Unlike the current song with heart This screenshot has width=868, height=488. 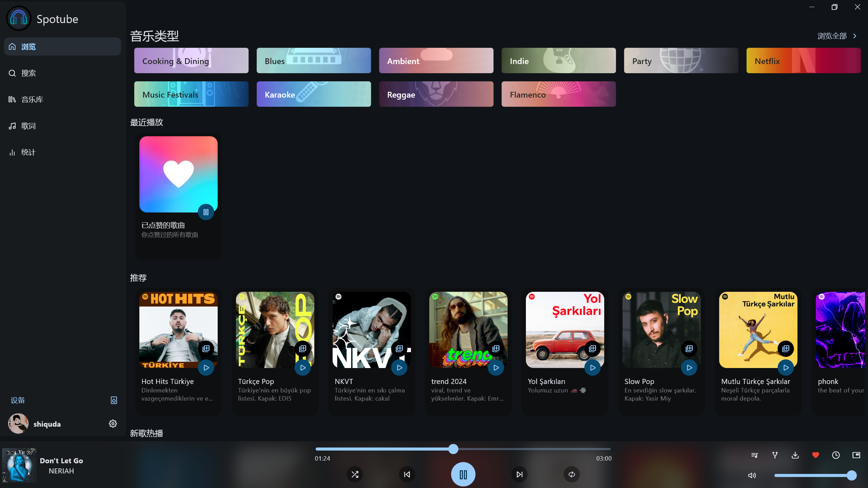pos(815,455)
